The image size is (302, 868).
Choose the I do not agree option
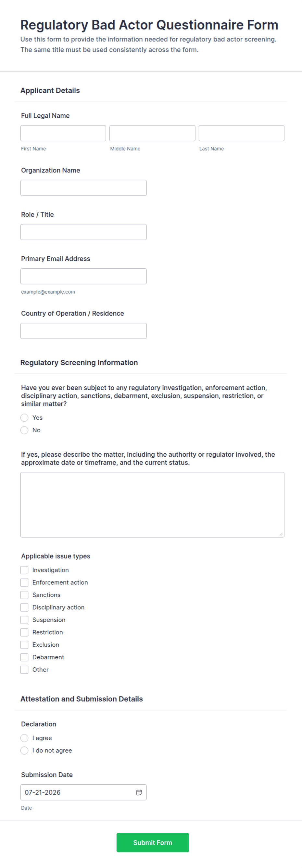pos(24,750)
